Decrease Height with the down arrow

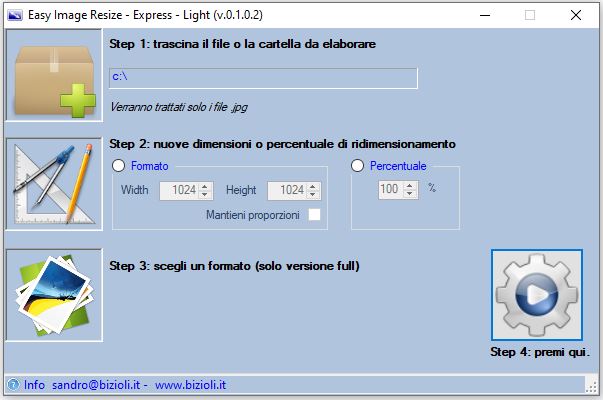click(x=313, y=195)
